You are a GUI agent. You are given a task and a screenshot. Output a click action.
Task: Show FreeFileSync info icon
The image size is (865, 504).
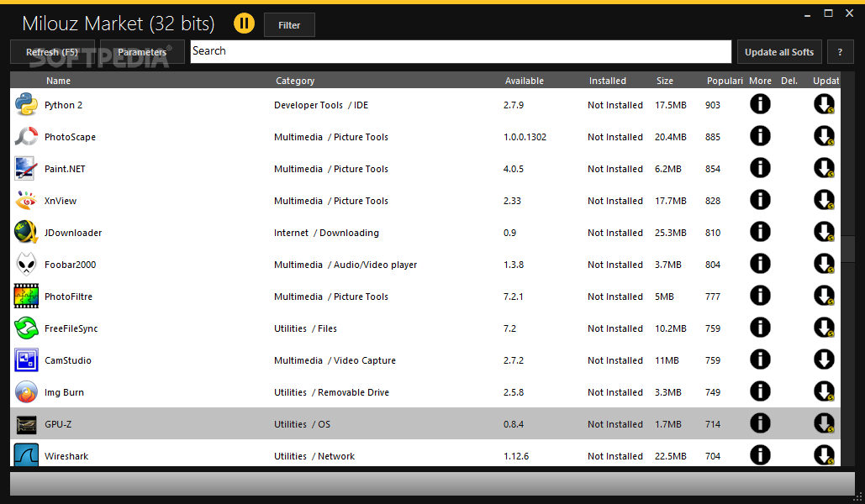tap(760, 328)
